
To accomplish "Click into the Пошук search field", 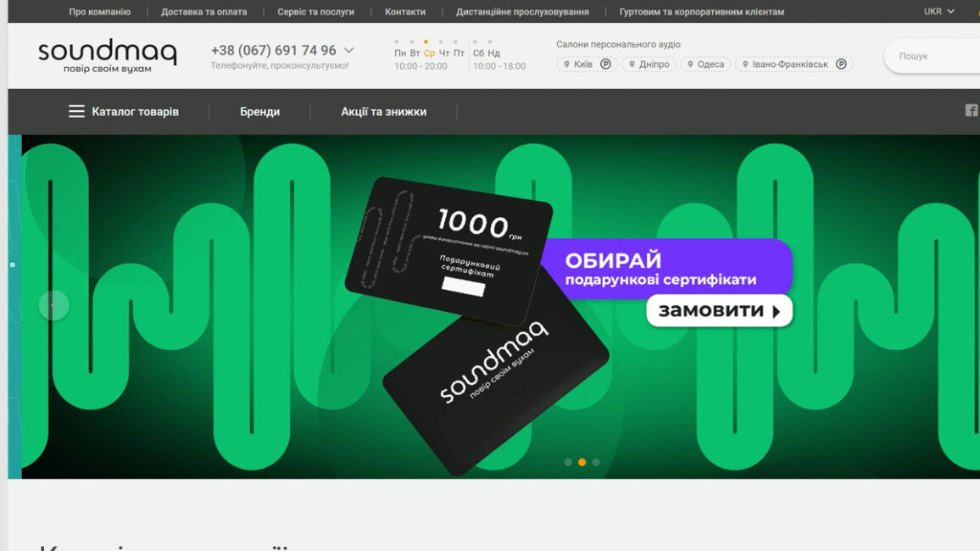I will (933, 56).
